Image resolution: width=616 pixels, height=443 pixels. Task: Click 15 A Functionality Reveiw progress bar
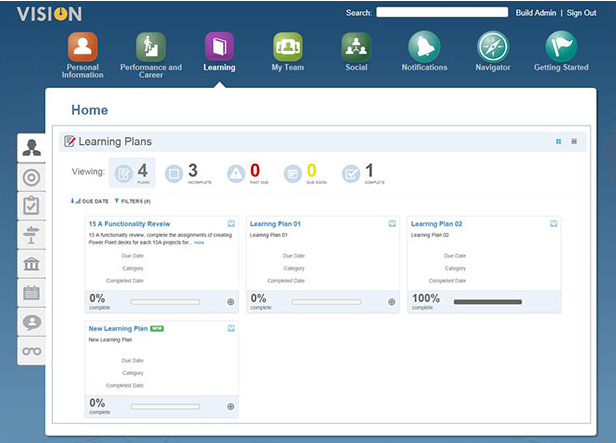point(165,302)
